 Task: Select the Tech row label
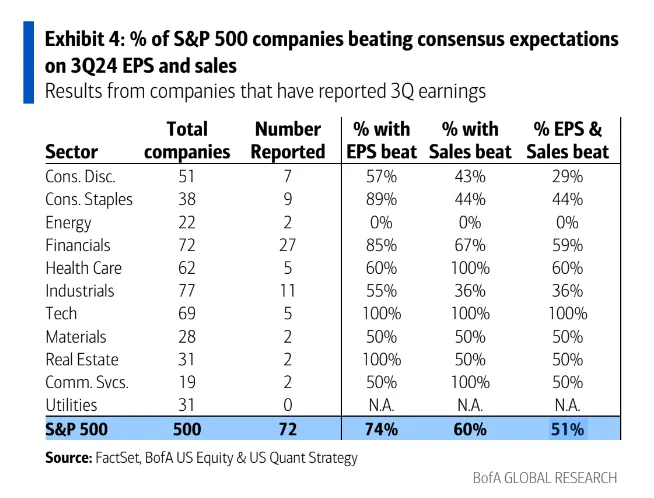tap(62, 314)
